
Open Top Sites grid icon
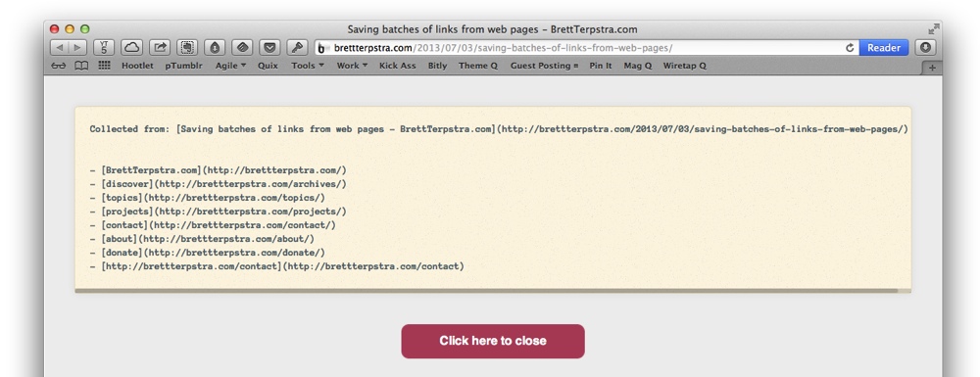(x=105, y=65)
